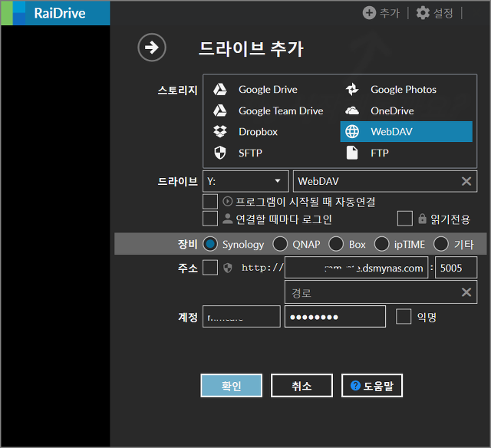This screenshot has width=491, height=448.
Task: Select the QNAP radio button
Action: click(280, 244)
